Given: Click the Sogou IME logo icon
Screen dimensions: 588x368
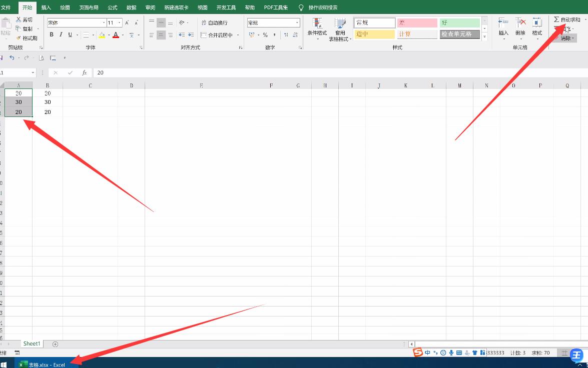Looking at the screenshot, I should tap(418, 352).
